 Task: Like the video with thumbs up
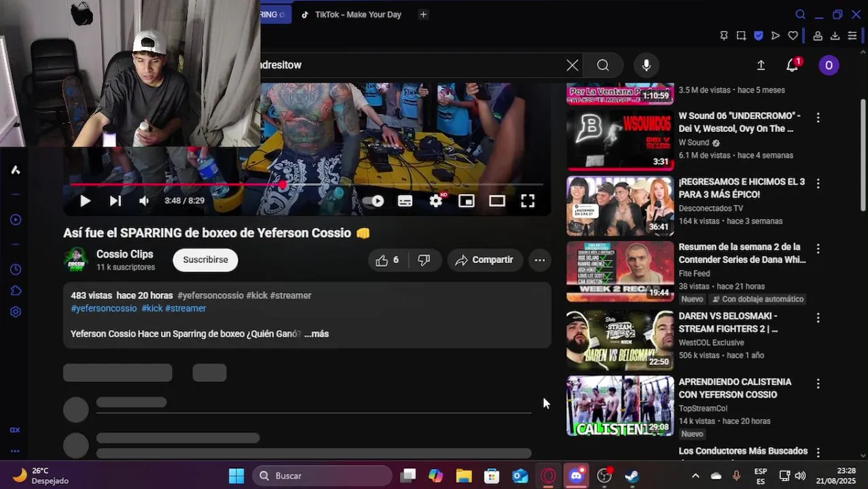click(387, 260)
